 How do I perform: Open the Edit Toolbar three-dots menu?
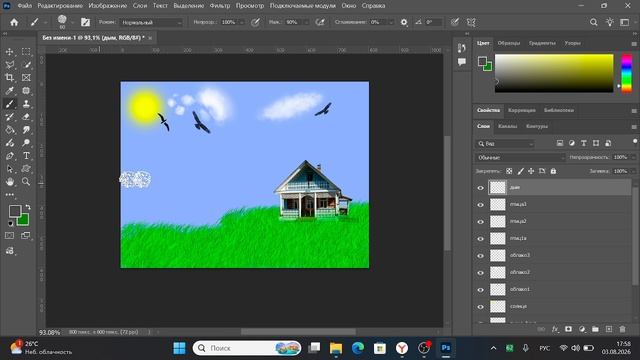click(x=9, y=195)
